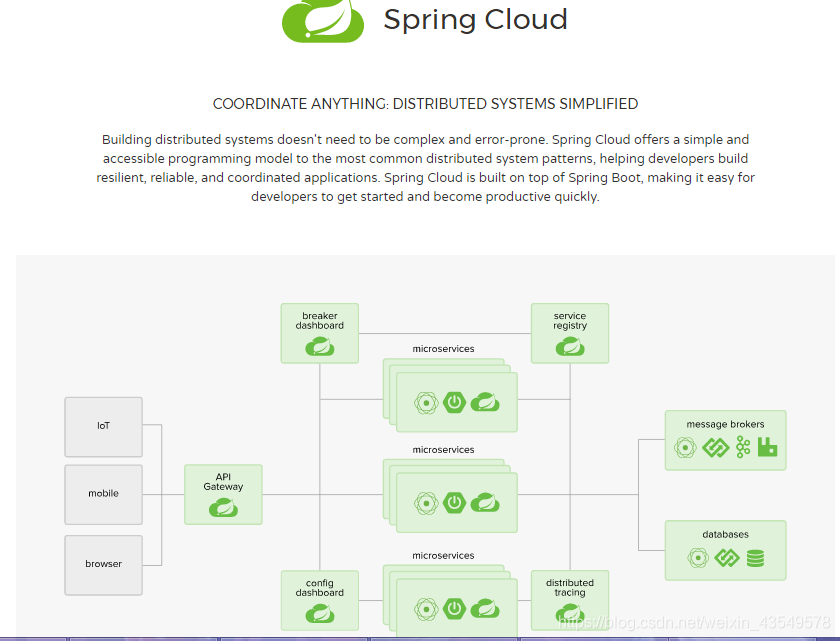Select the mobile box on the left
The image size is (840, 641).
point(103,494)
